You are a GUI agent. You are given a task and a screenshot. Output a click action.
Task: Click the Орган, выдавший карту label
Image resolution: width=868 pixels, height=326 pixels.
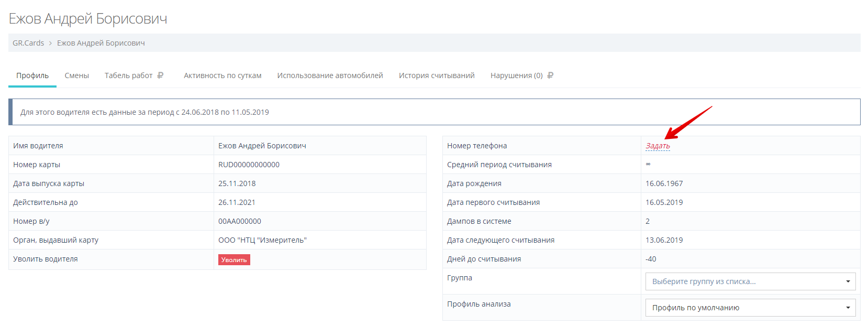(56, 240)
